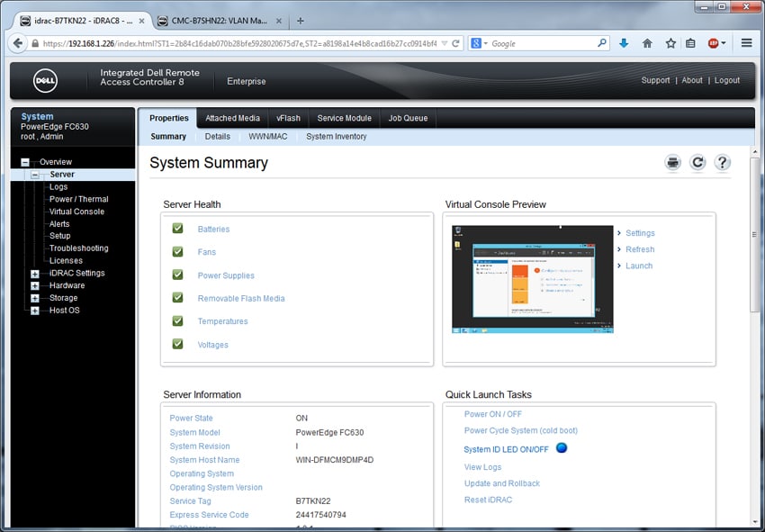Expand the Host OS tree node
Image resolution: width=765 pixels, height=532 pixels.
pyautogui.click(x=34, y=311)
